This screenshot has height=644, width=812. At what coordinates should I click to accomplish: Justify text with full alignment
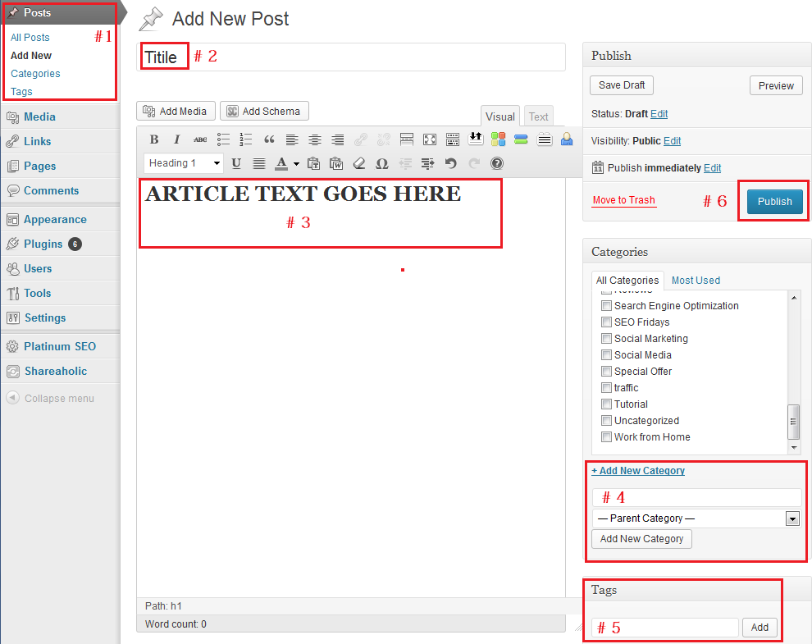259,164
